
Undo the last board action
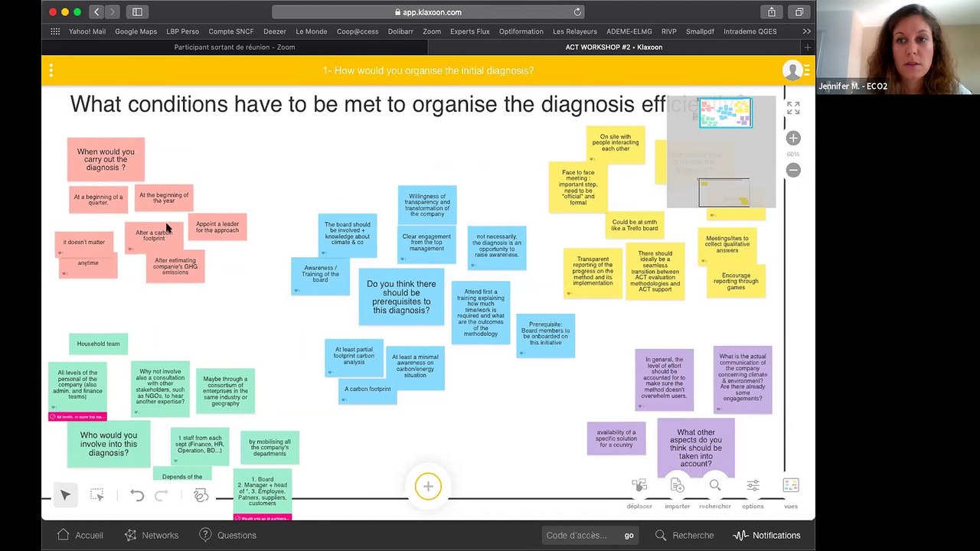click(x=137, y=496)
